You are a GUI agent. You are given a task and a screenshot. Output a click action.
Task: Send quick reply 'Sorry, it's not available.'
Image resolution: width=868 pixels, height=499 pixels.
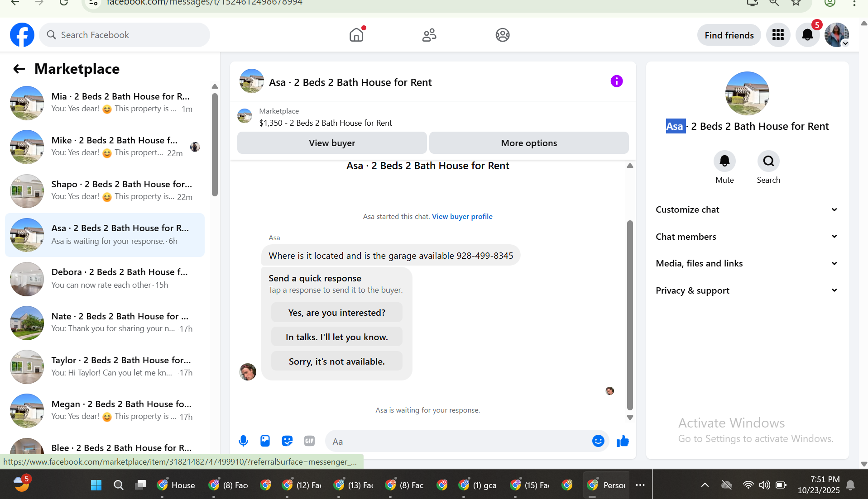(336, 361)
